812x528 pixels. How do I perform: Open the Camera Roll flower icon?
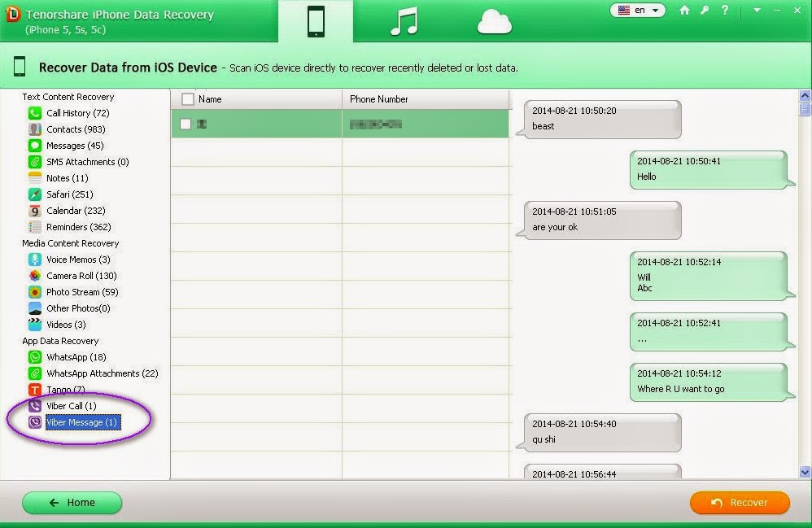35,275
